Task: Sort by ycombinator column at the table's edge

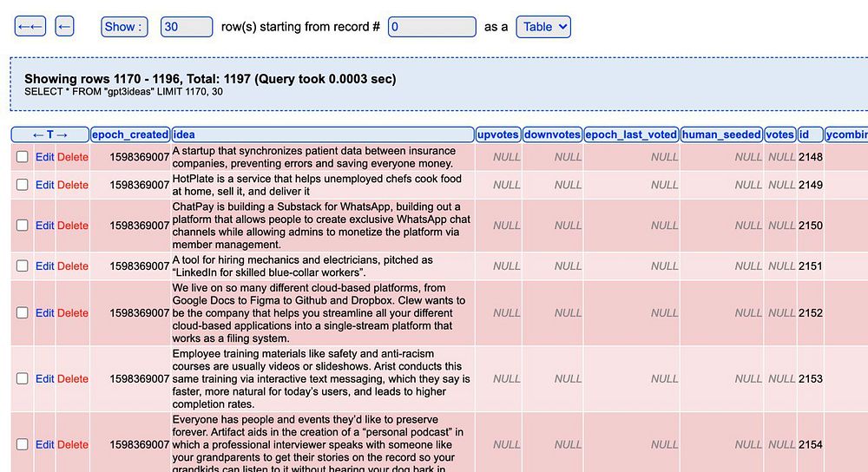Action: click(x=846, y=134)
